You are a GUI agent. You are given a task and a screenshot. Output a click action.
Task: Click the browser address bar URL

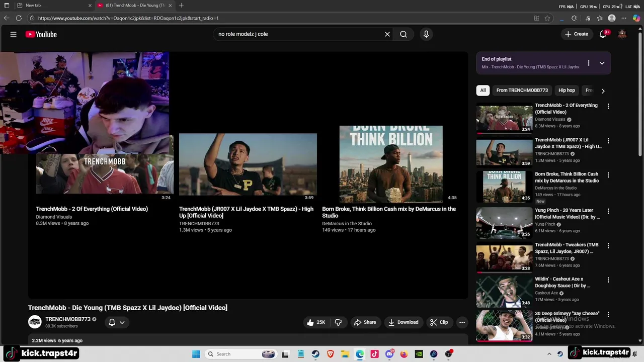[x=128, y=18]
